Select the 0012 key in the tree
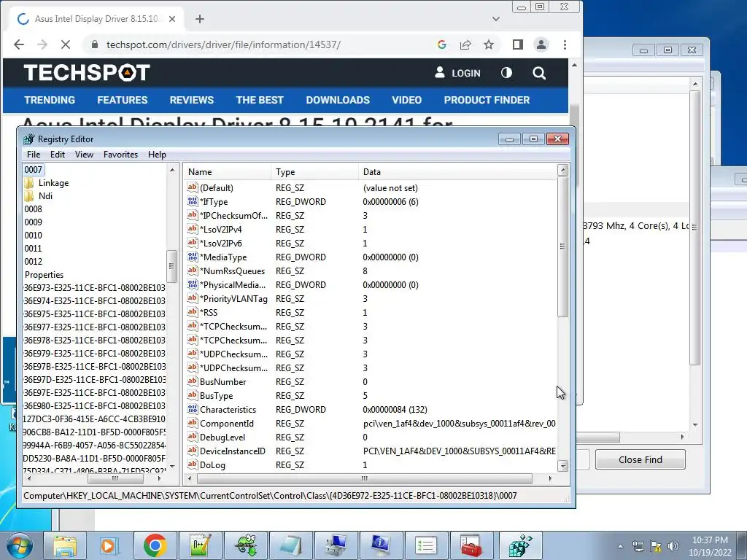 (34, 262)
